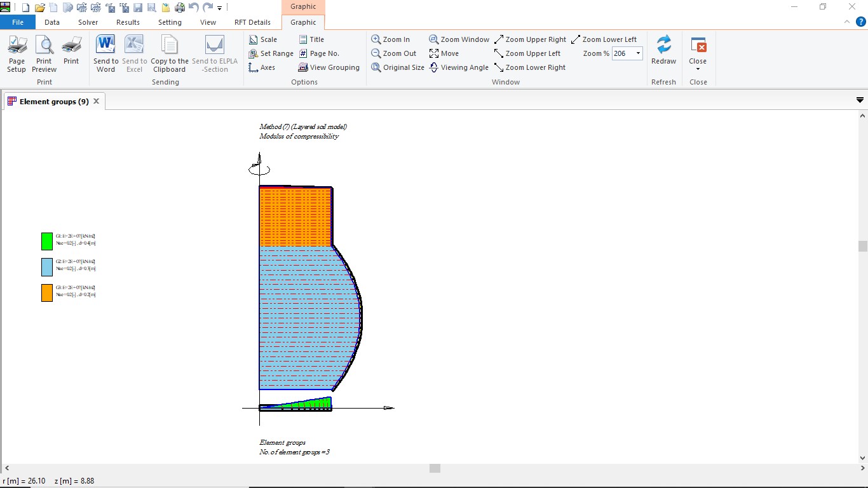
Task: Send drawing to Word
Action: click(x=105, y=53)
